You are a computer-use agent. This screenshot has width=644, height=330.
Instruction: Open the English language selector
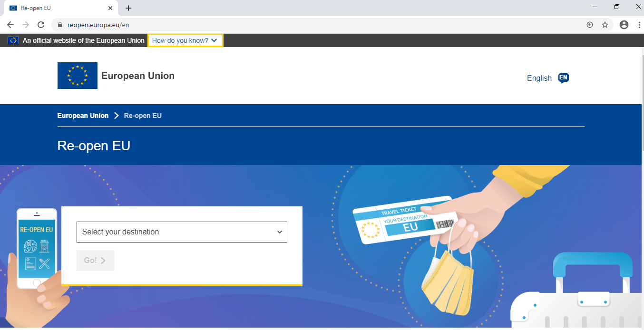(539, 78)
